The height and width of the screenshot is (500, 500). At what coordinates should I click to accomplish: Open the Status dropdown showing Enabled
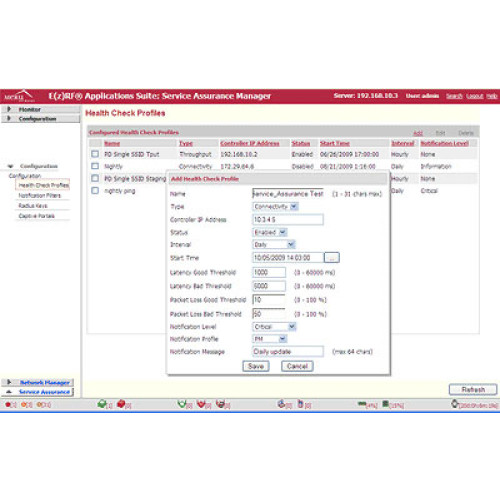(270, 232)
